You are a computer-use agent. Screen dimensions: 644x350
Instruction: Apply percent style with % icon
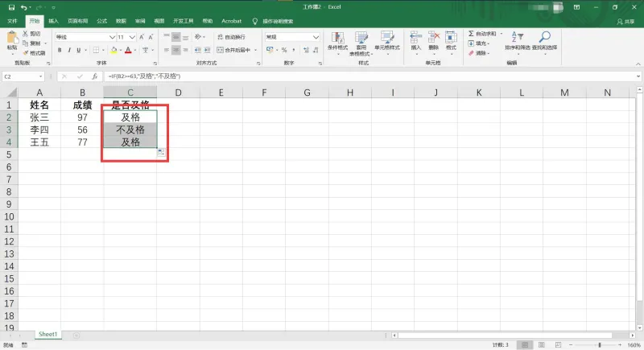click(x=284, y=50)
